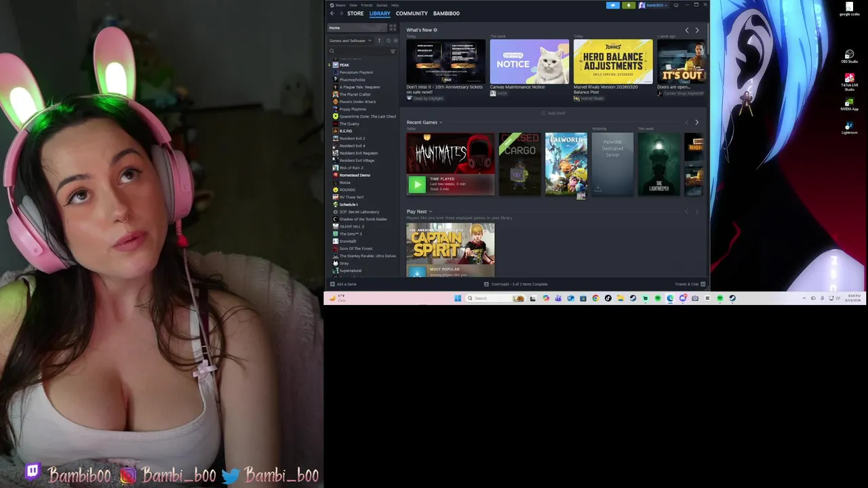Switch library to grid collections view

(x=392, y=28)
